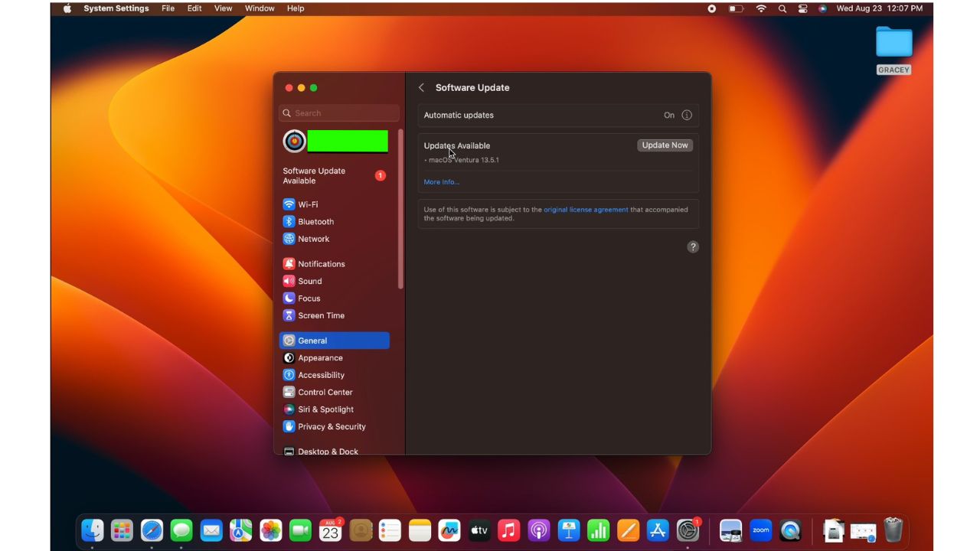Open the GRACEY folder on the desktop
This screenshot has height=551, width=980.
(893, 49)
